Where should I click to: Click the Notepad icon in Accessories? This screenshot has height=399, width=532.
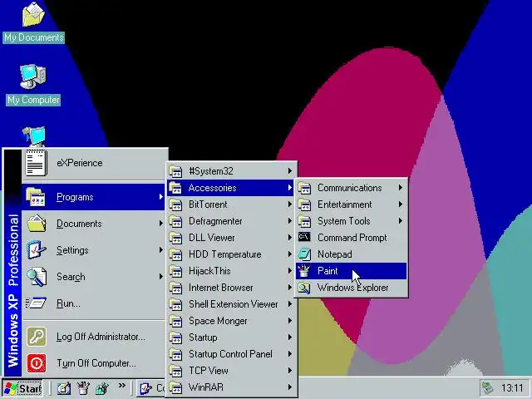pyautogui.click(x=304, y=254)
